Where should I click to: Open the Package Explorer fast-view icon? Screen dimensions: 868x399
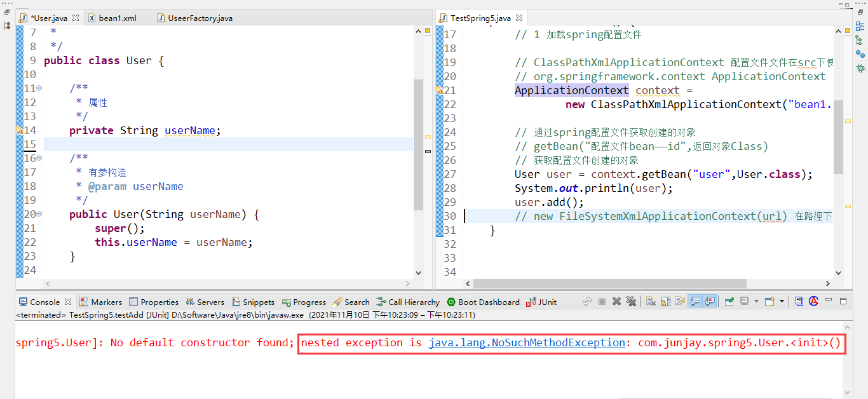click(8, 26)
